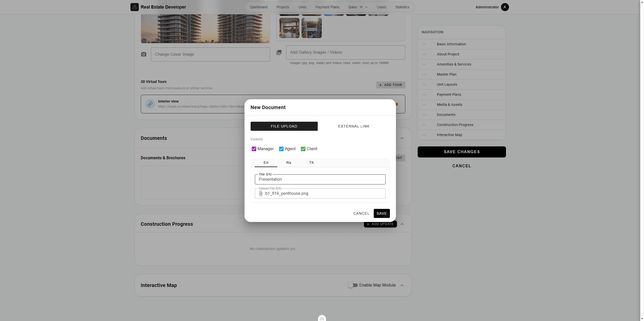Click the camera icon beside Change Cover Image
The width and height of the screenshot is (644, 321).
(144, 54)
